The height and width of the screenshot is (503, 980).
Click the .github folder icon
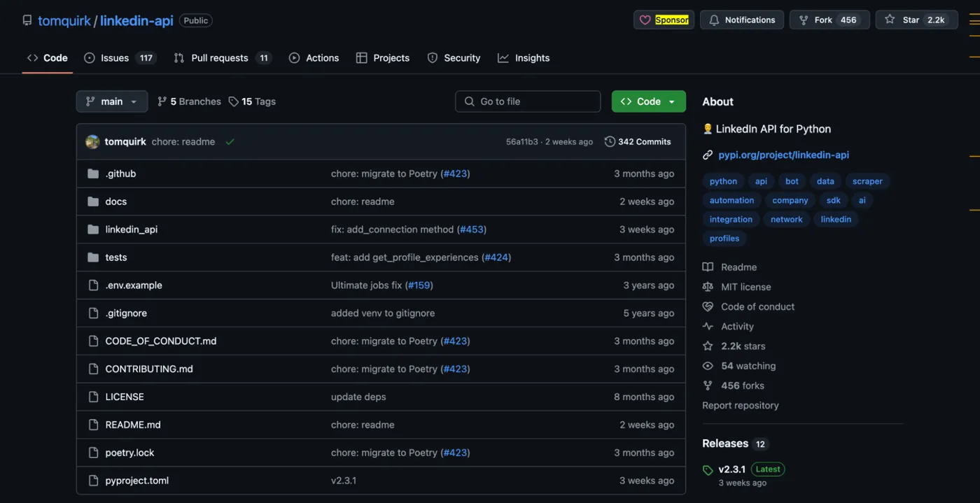[93, 173]
